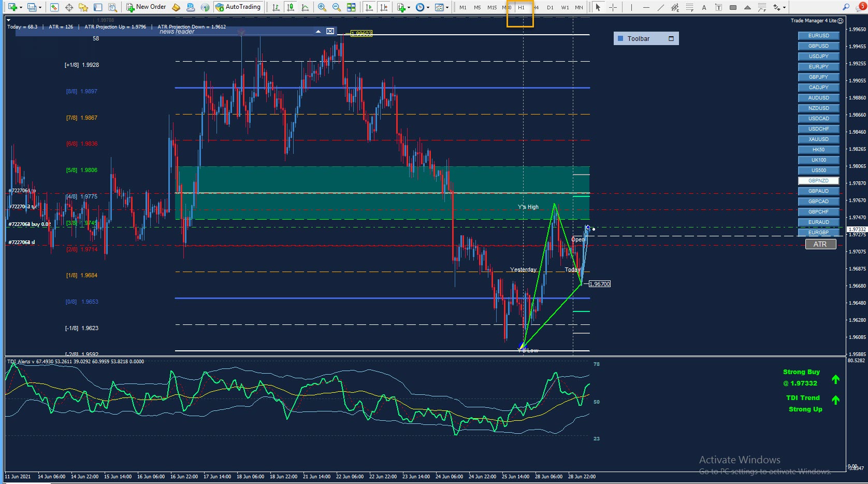
Task: Open the Navigator panel star-folder icon
Action: pos(83,7)
